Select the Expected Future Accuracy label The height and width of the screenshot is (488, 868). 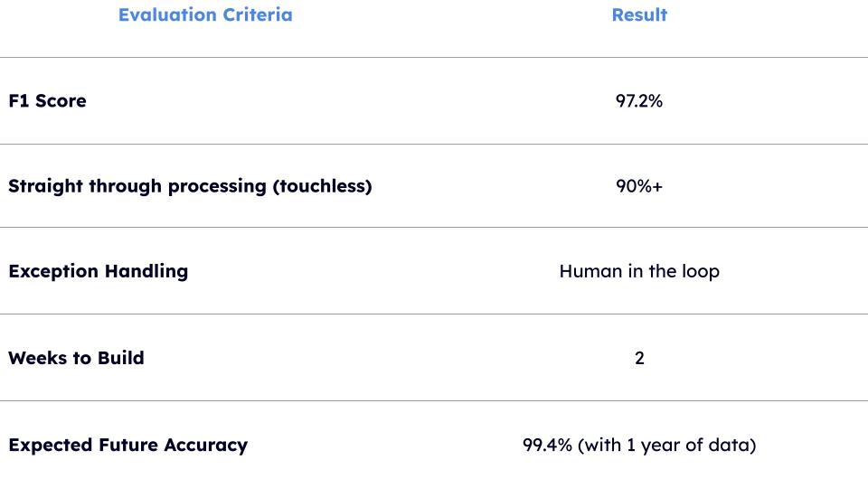coord(127,445)
